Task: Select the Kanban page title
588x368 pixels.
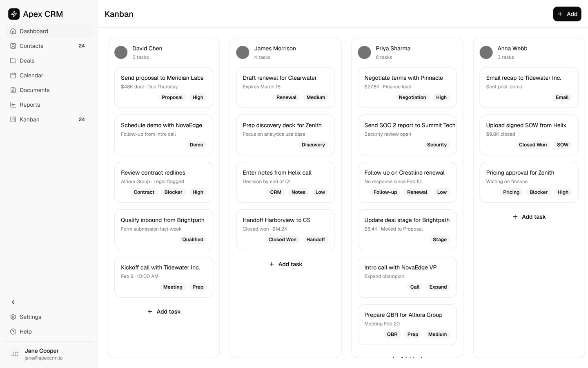Action: [x=119, y=14]
